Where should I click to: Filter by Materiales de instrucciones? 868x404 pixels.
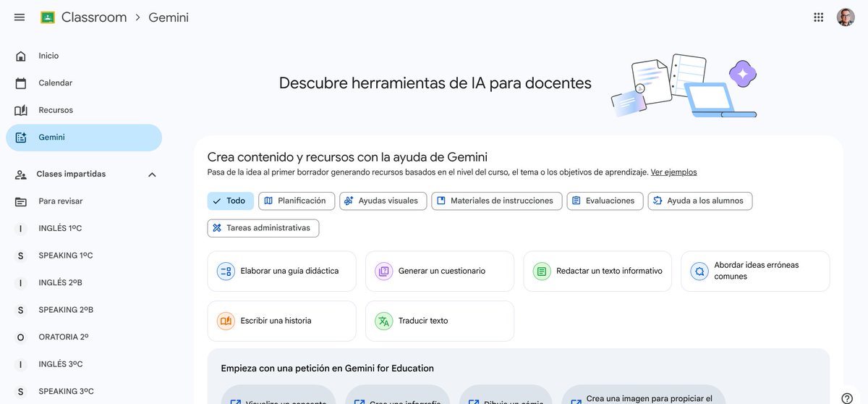click(x=497, y=201)
